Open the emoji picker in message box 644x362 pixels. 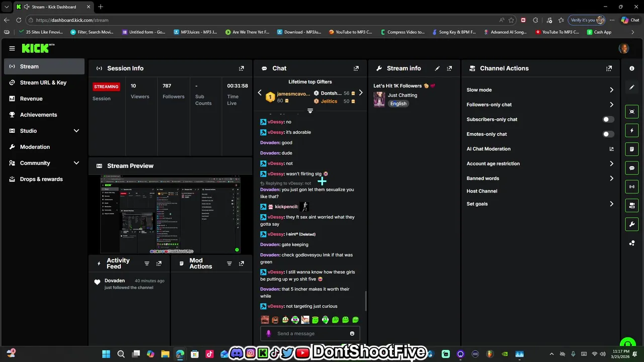click(x=352, y=333)
